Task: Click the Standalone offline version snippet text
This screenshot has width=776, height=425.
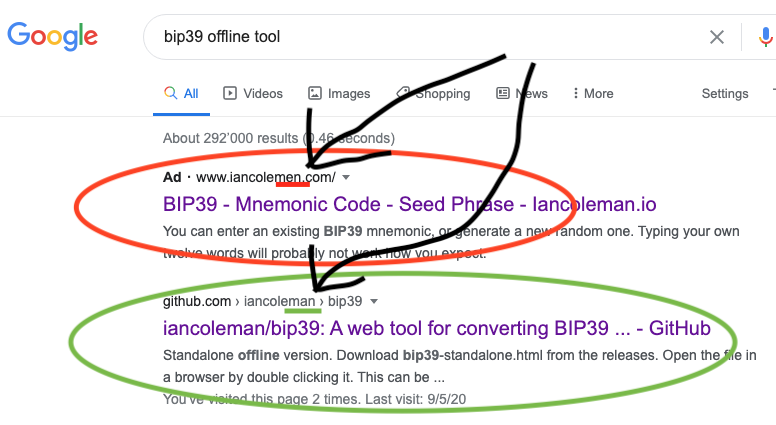Action: point(459,366)
